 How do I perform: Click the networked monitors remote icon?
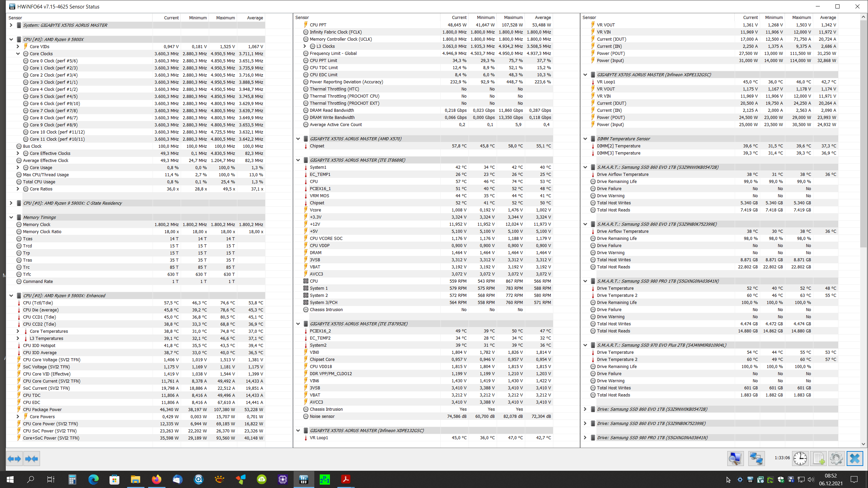[756, 459]
